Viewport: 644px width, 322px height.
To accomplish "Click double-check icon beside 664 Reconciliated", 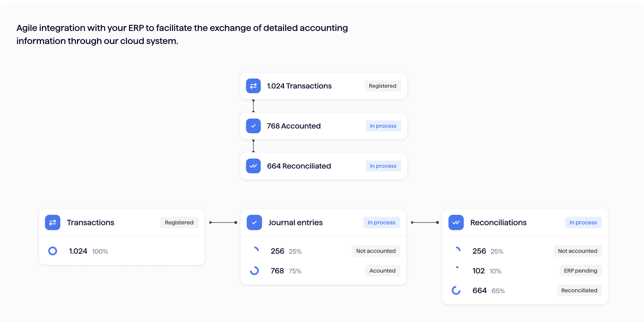I will pos(253,166).
